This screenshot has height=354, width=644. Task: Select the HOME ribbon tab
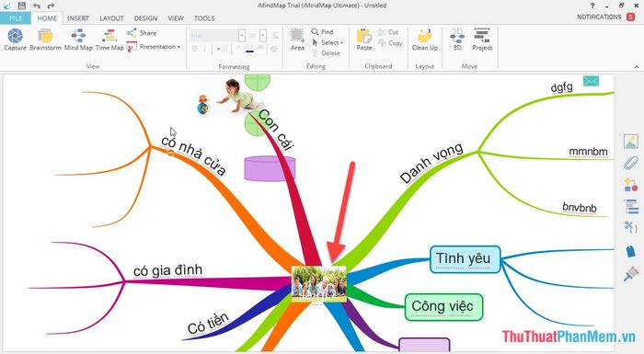tap(47, 18)
